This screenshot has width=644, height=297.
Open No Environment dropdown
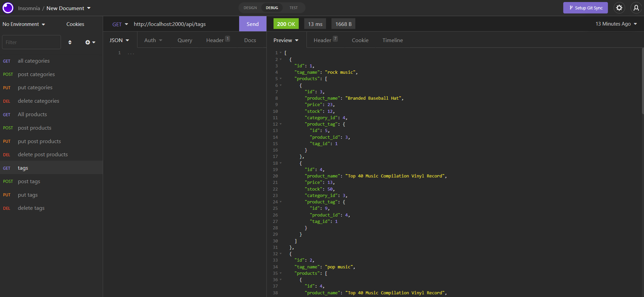pos(24,24)
